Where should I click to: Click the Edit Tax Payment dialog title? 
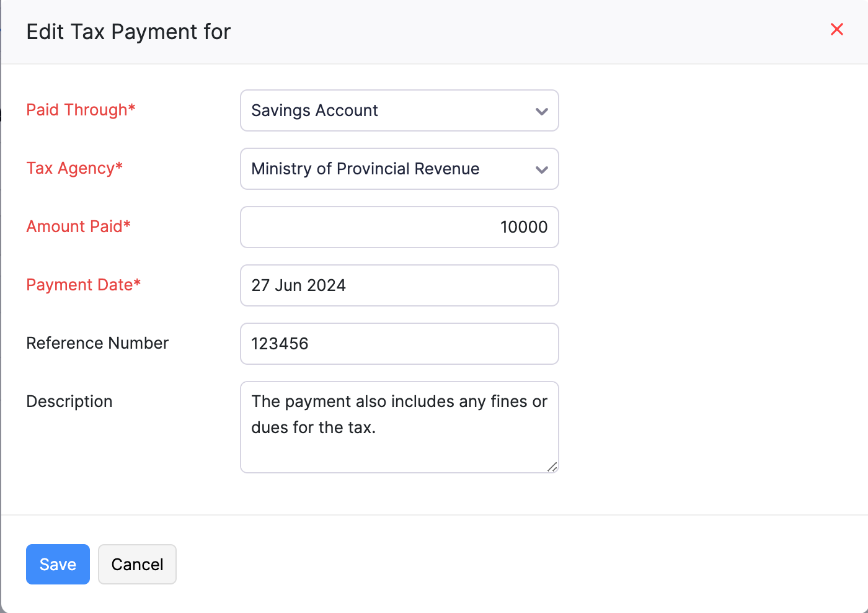click(x=128, y=31)
